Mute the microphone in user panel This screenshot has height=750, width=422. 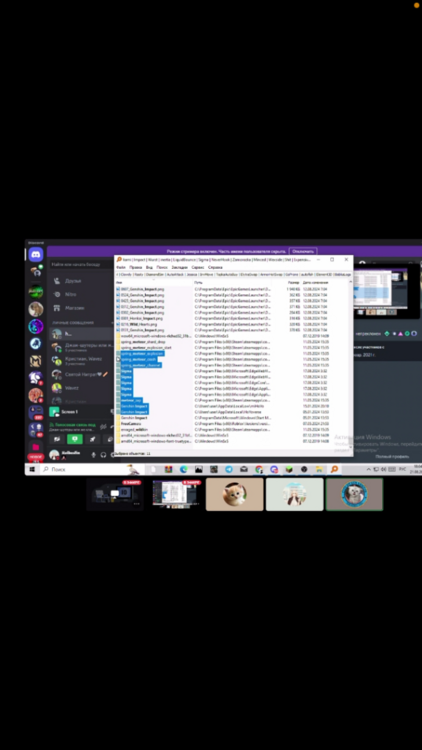point(94,454)
